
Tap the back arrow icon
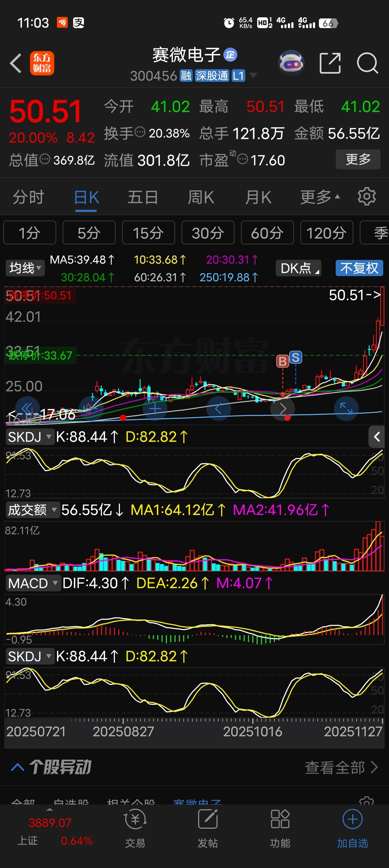coord(16,63)
